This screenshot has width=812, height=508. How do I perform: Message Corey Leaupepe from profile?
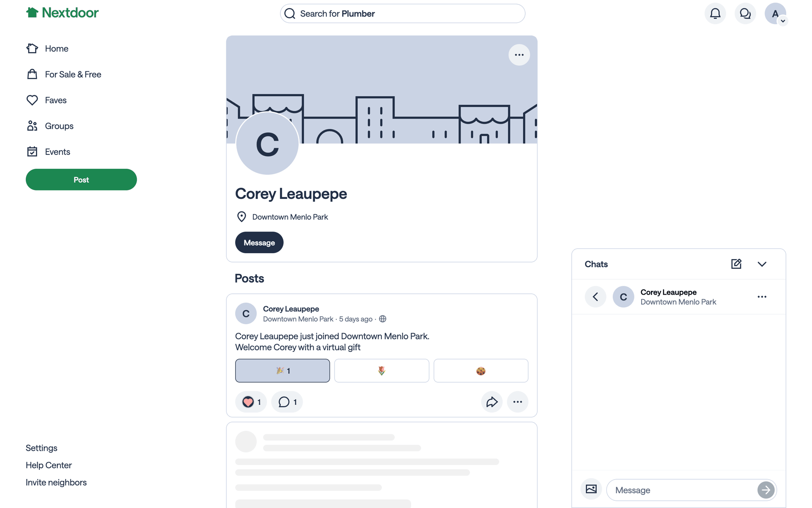(x=259, y=243)
